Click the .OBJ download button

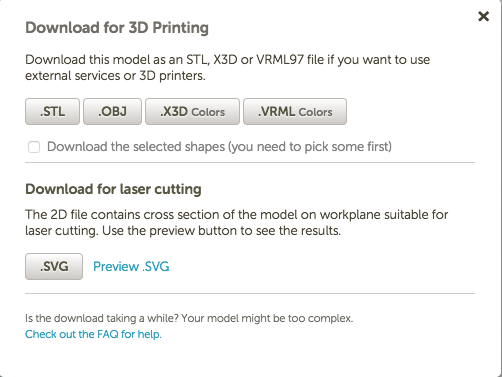[112, 111]
